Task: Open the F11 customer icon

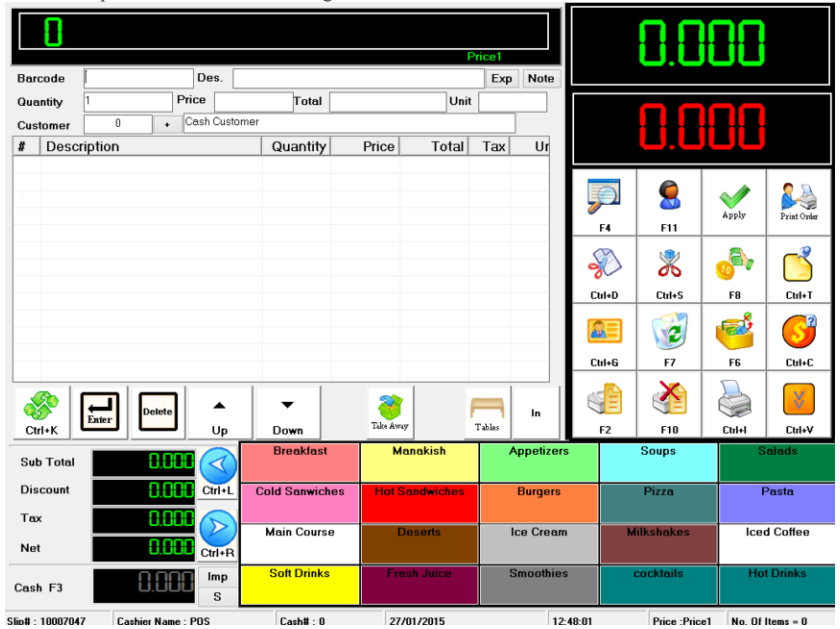Action: (669, 203)
